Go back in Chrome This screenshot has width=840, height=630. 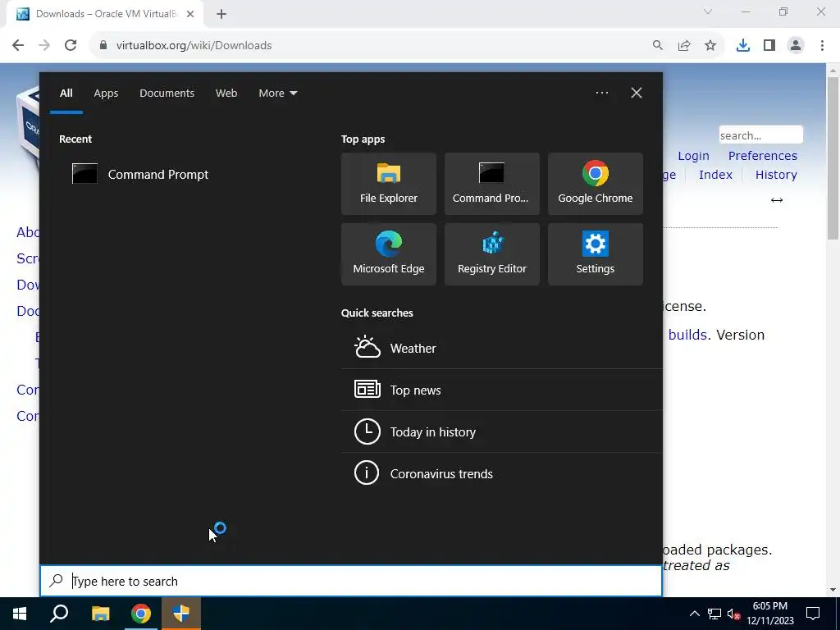(x=18, y=46)
